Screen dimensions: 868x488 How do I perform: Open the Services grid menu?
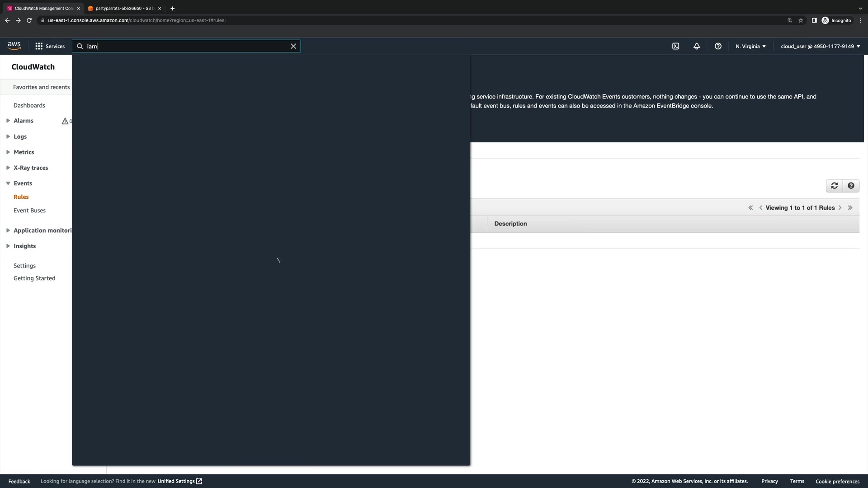[50, 46]
